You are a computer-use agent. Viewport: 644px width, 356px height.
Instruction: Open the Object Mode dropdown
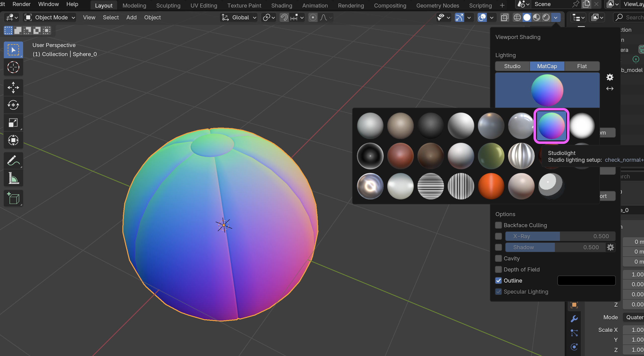coord(50,17)
